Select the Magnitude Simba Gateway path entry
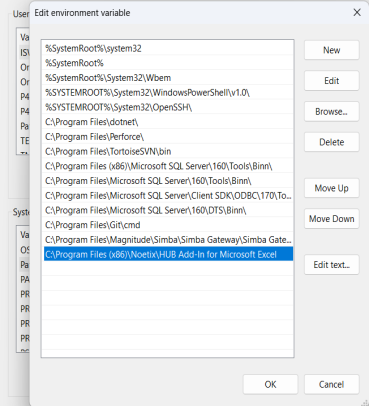 click(168, 240)
